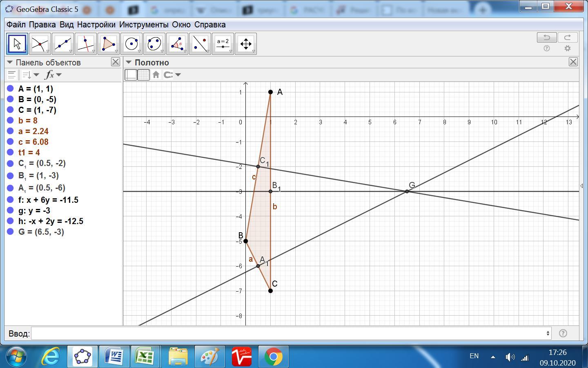588x368 pixels.
Task: Toggle visibility of point B = (0, -5)
Action: 11,99
